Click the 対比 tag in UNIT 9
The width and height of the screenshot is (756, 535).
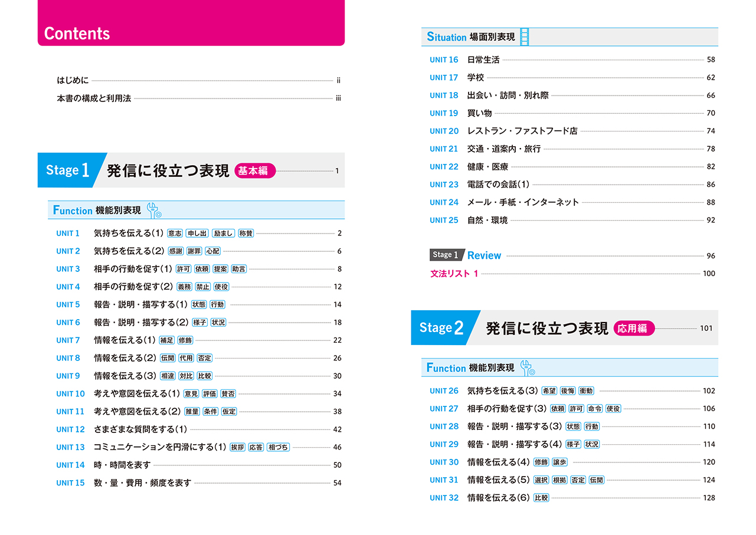pyautogui.click(x=186, y=376)
